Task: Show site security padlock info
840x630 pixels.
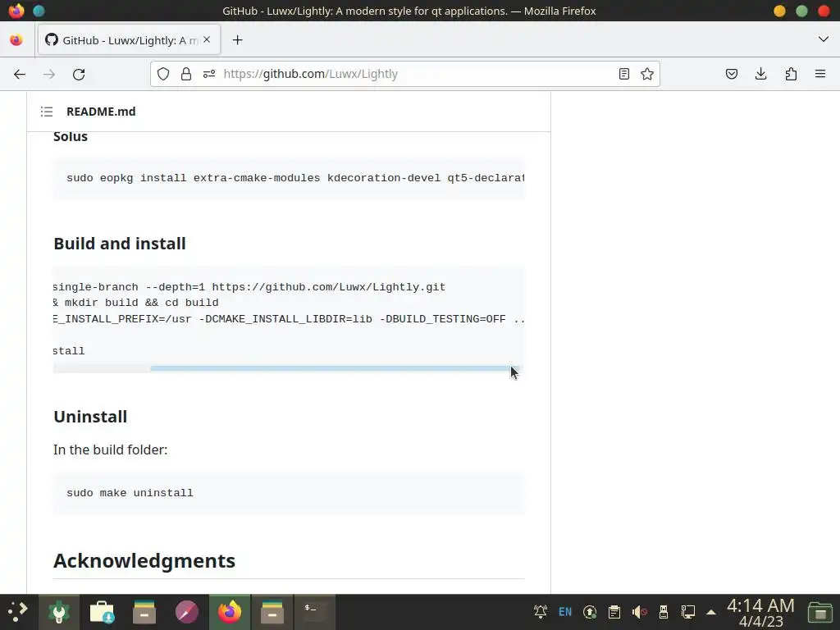Action: point(186,74)
